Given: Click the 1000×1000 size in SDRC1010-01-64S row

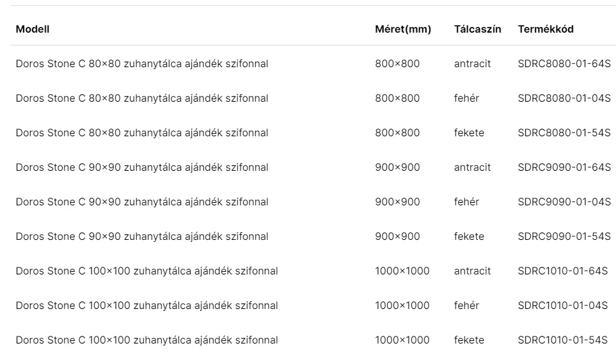Looking at the screenshot, I should coord(402,271).
